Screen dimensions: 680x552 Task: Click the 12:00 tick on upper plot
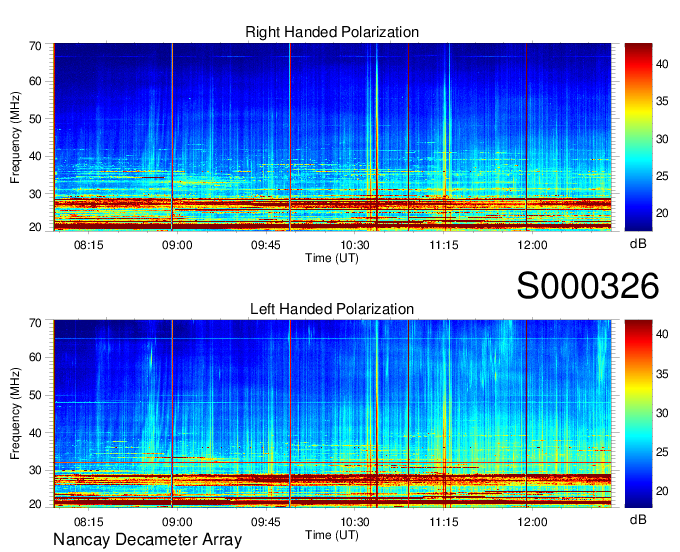[x=533, y=245]
